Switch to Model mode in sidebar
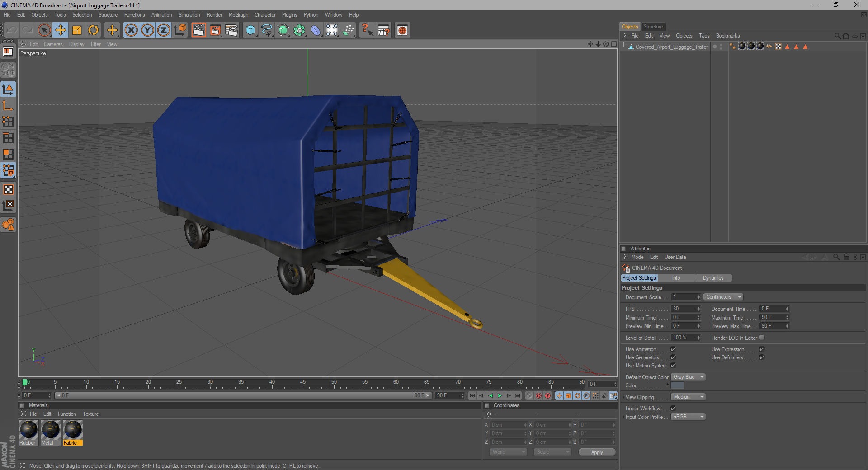Viewport: 868px width, 470px height. 8,89
